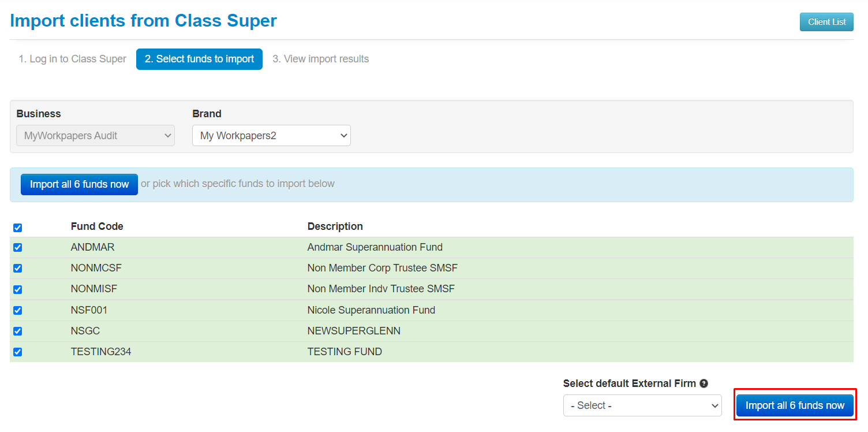
Task: Toggle the select-all funds header checkbox
Action: (17, 228)
